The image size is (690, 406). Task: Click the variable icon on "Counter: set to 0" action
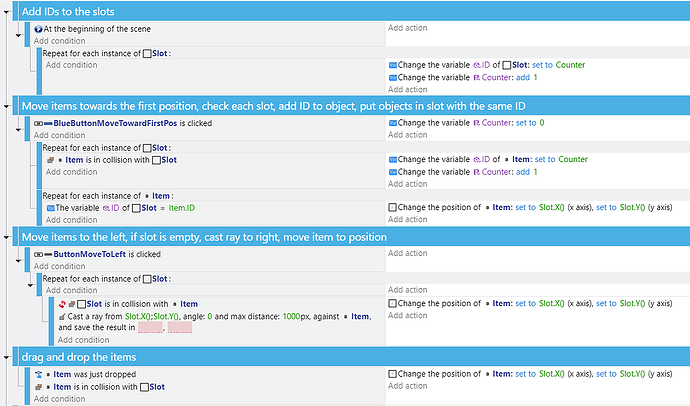click(393, 122)
